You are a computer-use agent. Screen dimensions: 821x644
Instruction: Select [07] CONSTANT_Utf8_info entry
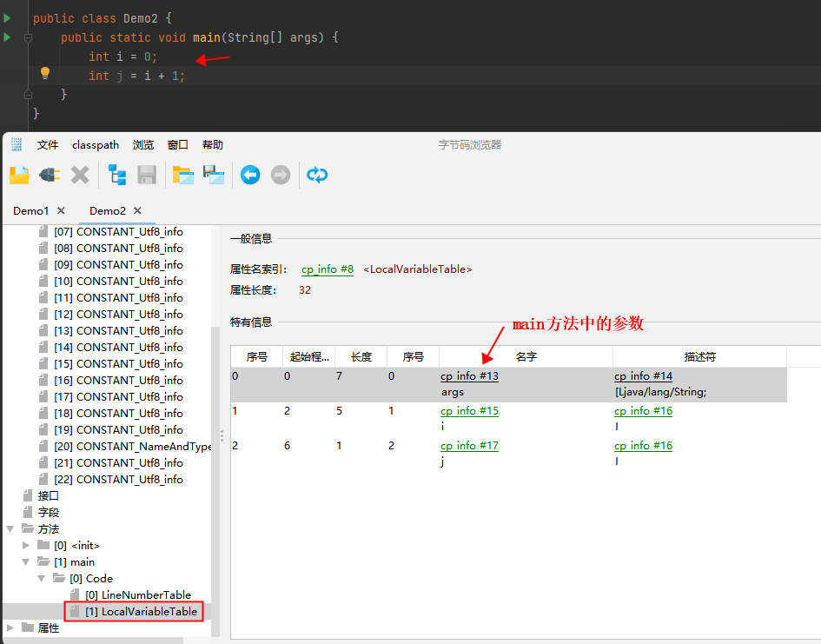click(x=118, y=232)
